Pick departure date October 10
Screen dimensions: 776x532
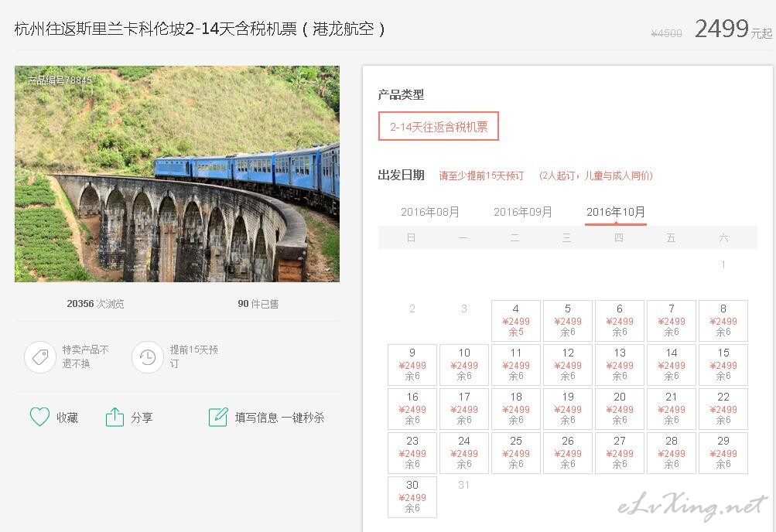pos(464,364)
